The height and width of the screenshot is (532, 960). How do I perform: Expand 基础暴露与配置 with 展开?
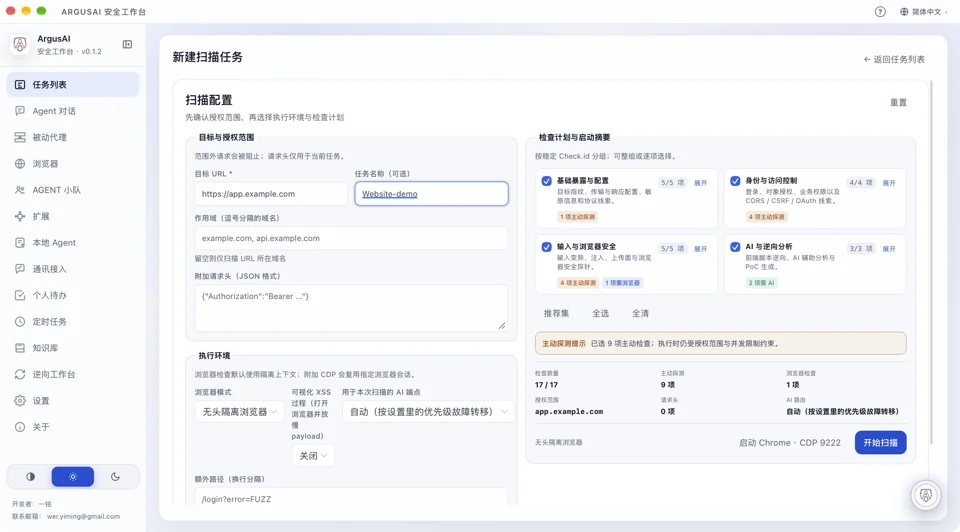point(700,182)
